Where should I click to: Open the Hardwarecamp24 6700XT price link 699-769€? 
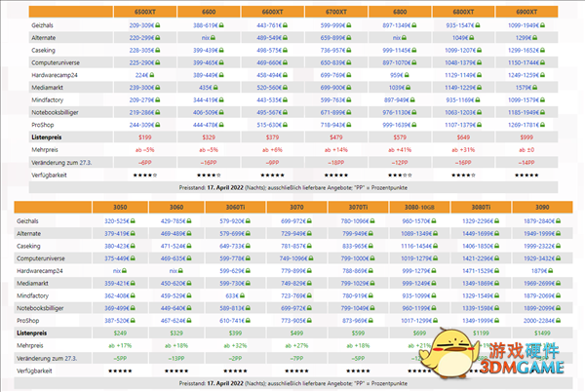(333, 75)
